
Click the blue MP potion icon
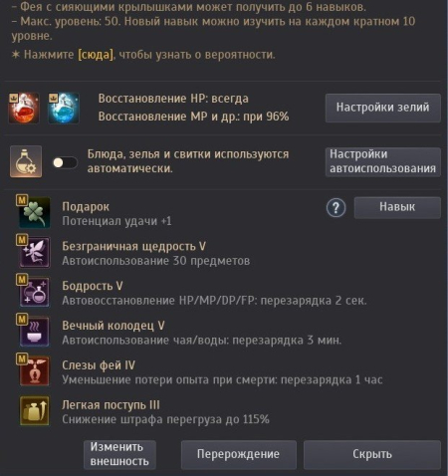tap(64, 109)
